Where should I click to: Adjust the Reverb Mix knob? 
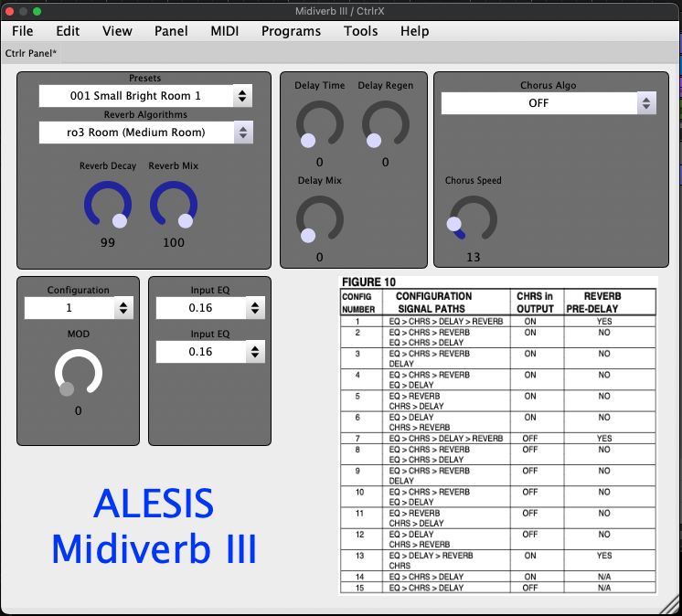(x=174, y=205)
